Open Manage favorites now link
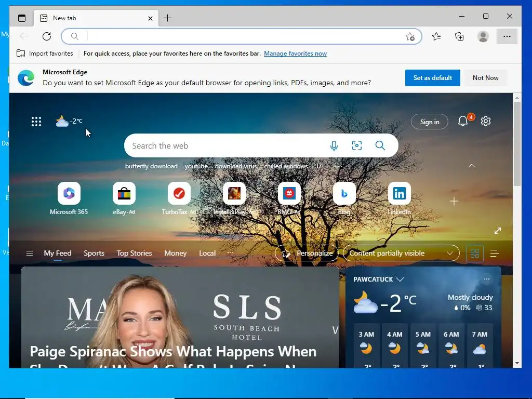This screenshot has height=399, width=532. tap(295, 54)
